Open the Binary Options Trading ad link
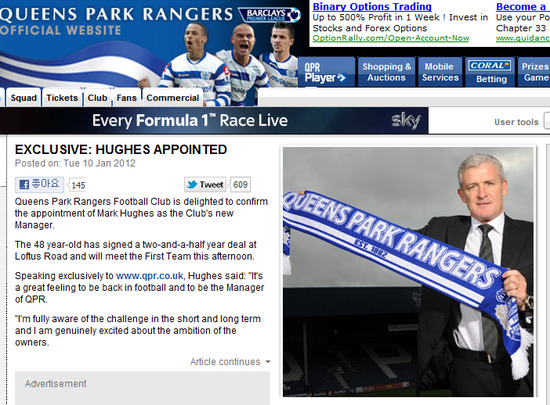550x405 pixels. coord(372,6)
